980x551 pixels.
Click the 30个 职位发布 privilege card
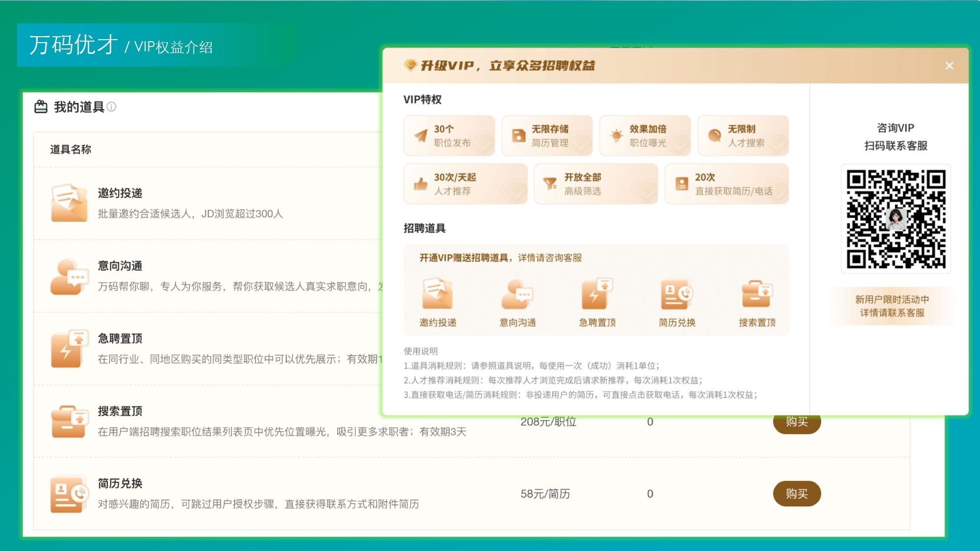[x=449, y=136]
